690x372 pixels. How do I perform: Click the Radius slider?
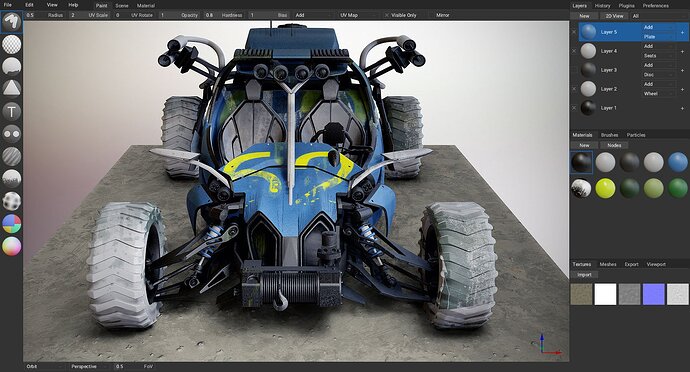point(45,15)
